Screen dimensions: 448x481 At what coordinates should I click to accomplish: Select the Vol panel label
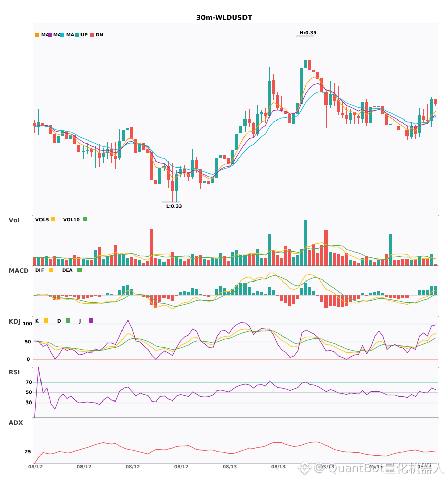click(x=14, y=220)
